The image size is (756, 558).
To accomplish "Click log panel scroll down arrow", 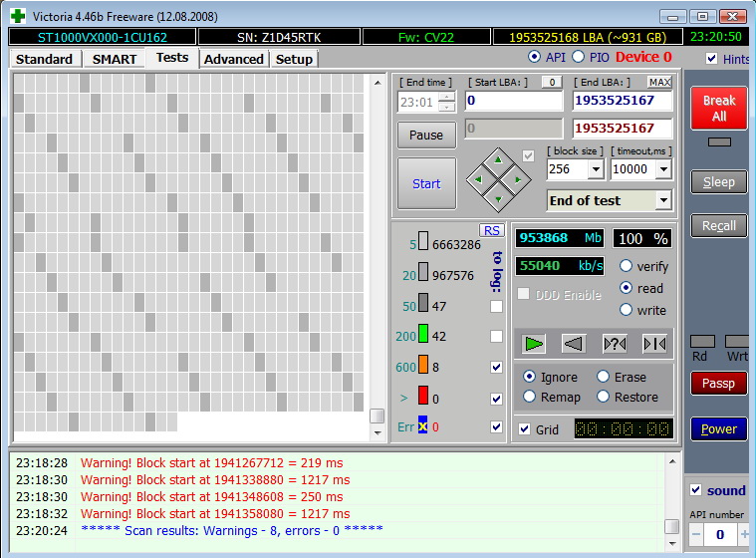I will pos(672,543).
